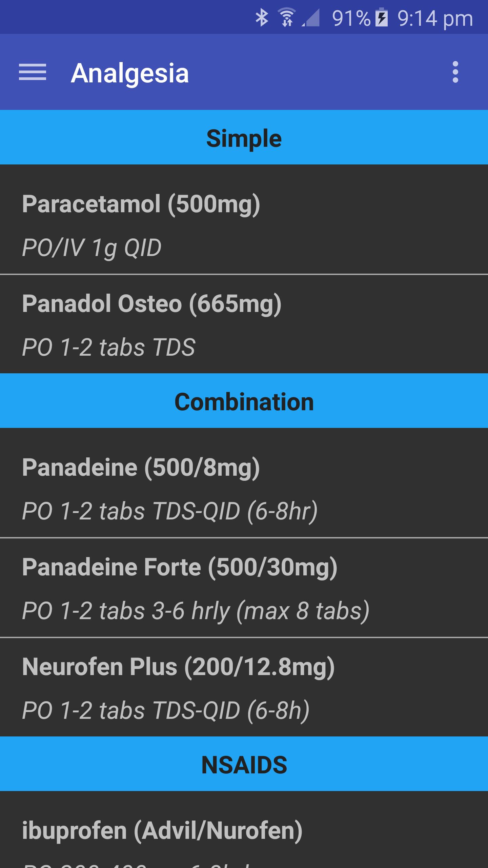
Task: Tap the 9:14 pm clock
Action: (x=435, y=18)
